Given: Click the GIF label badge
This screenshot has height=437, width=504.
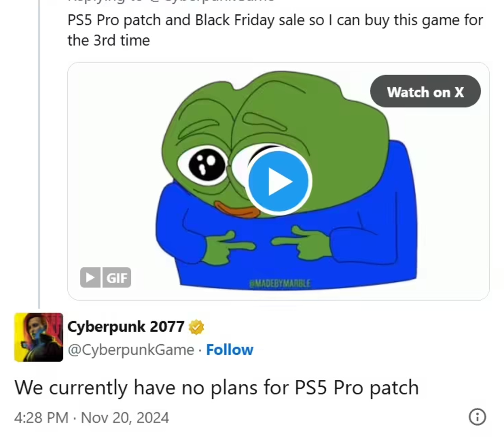Looking at the screenshot, I should click(117, 277).
